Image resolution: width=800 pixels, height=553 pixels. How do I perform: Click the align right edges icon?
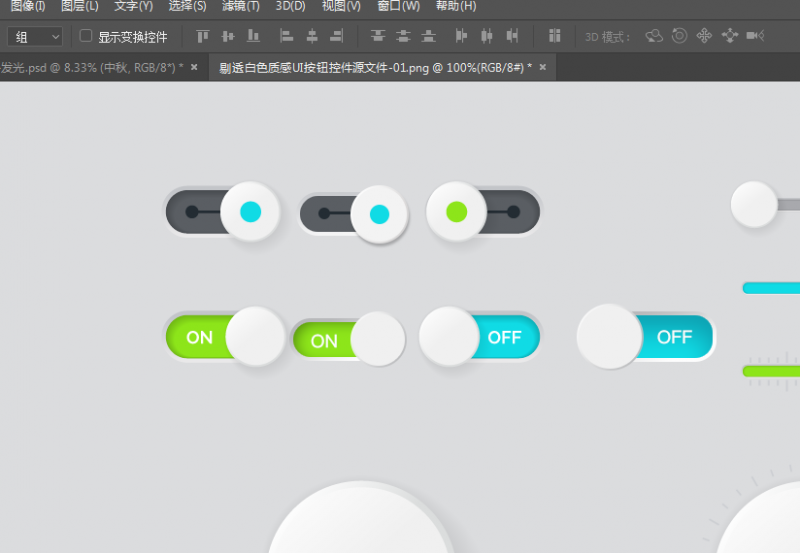tap(336, 37)
